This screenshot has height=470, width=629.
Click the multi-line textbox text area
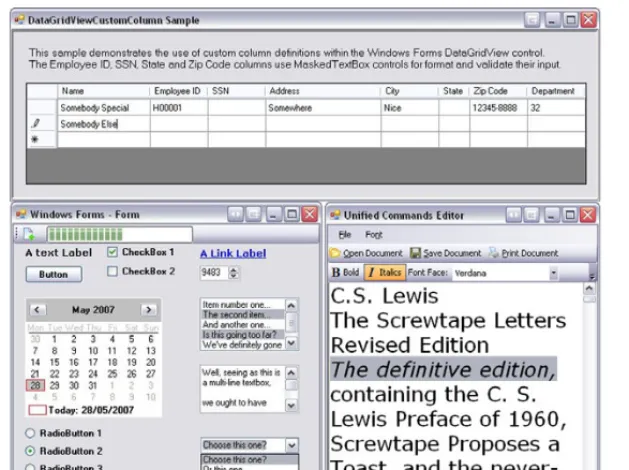point(243,389)
